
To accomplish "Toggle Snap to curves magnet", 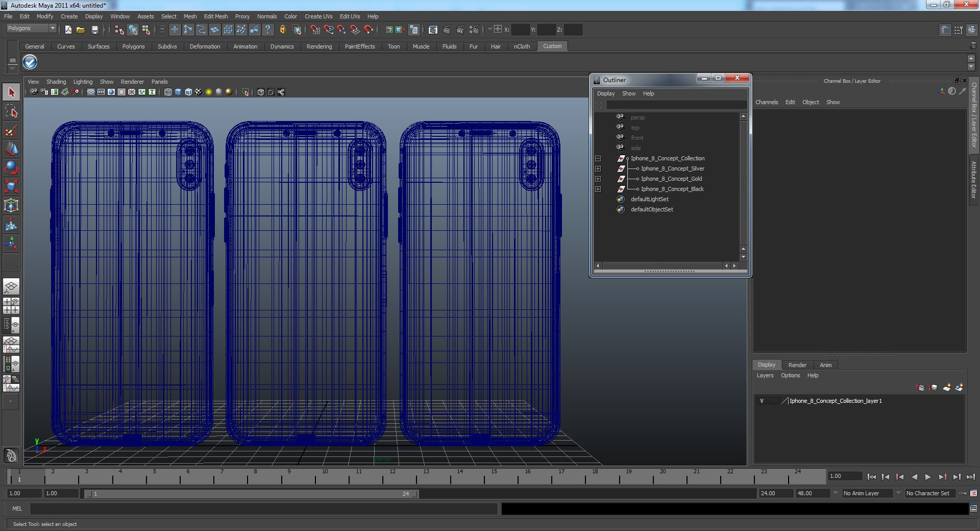I will pyautogui.click(x=328, y=30).
